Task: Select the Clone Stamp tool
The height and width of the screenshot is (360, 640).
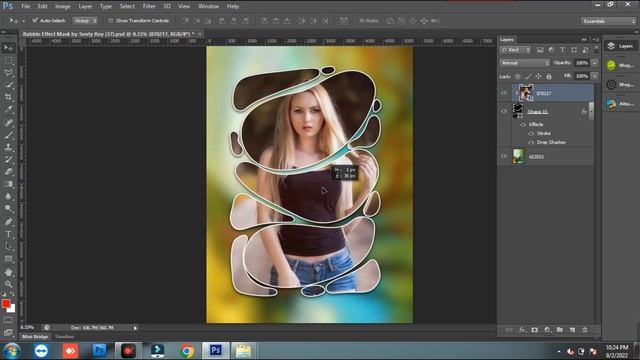Action: coord(8,147)
